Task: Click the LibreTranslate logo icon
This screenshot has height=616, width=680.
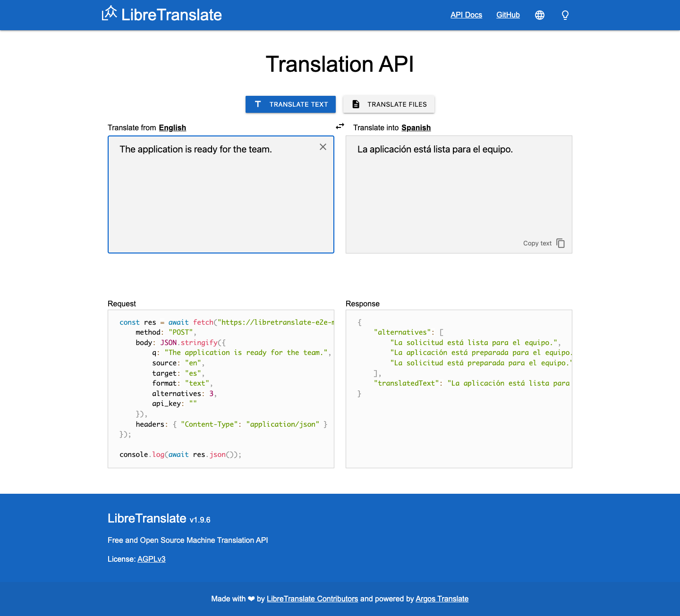Action: (x=109, y=13)
